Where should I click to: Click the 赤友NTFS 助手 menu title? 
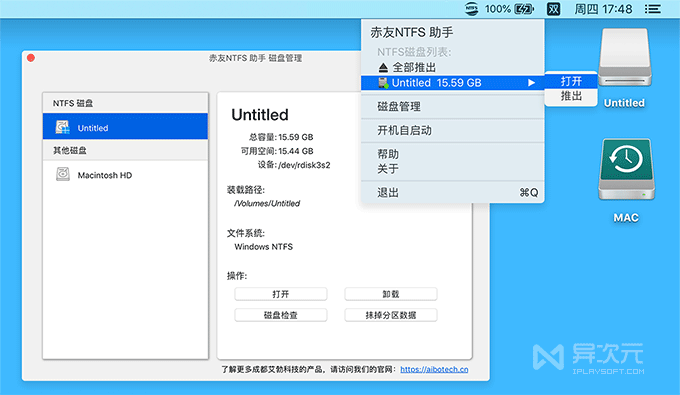click(x=412, y=33)
